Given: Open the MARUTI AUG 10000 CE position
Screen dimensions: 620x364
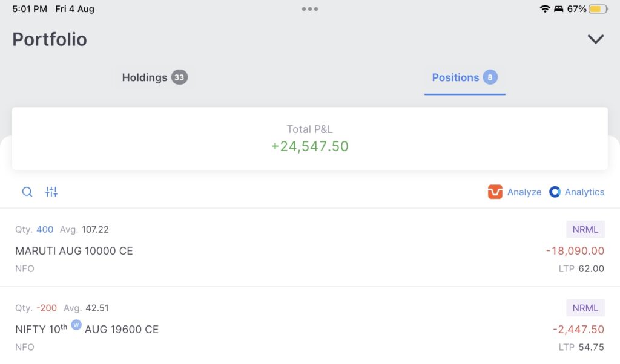Looking at the screenshot, I should click(x=74, y=251).
